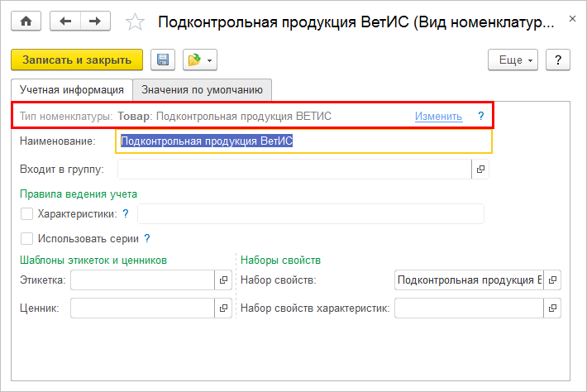
Task: Navigate back with the left arrow
Action: [65, 22]
